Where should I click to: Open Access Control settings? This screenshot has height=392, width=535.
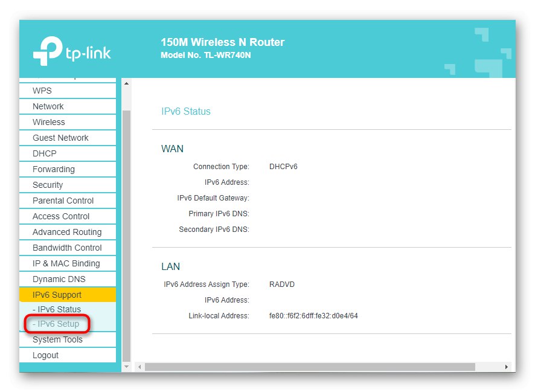(x=68, y=216)
